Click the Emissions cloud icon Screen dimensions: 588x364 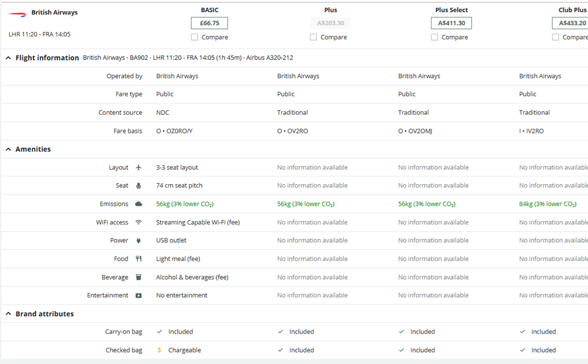(x=139, y=204)
